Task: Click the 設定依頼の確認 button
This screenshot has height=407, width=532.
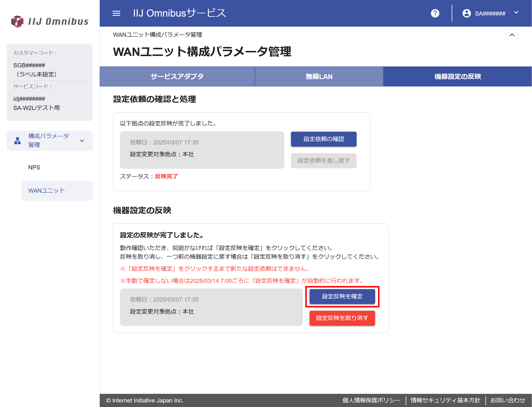Action: (324, 139)
